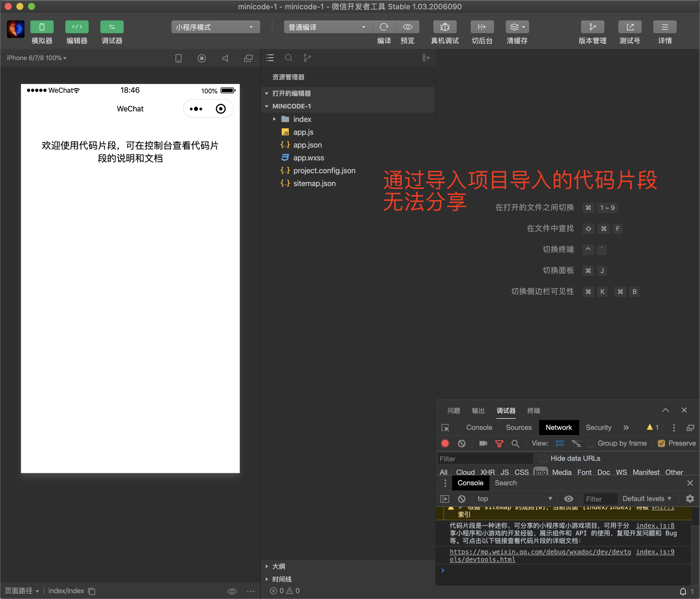Click the network Filter input field
The width and height of the screenshot is (700, 599).
point(485,459)
